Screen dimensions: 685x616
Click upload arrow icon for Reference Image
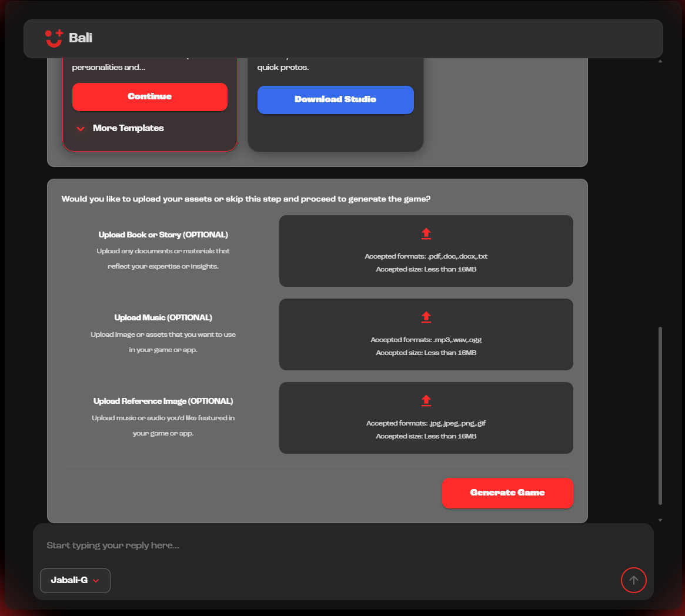pos(426,401)
